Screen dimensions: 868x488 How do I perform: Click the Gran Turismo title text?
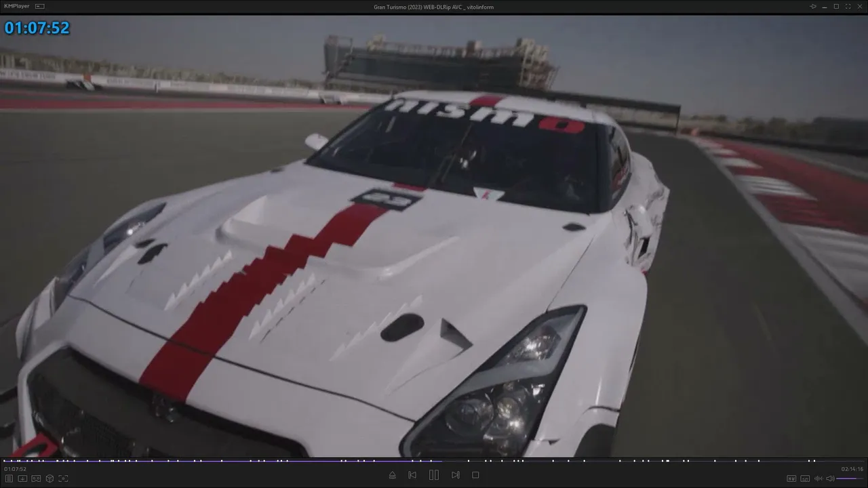point(434,7)
